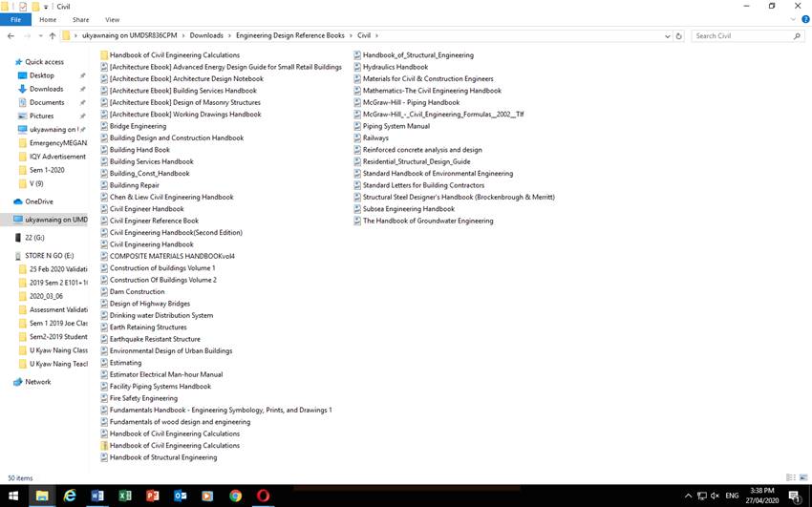
Task: Select Railways file icon
Action: point(357,138)
